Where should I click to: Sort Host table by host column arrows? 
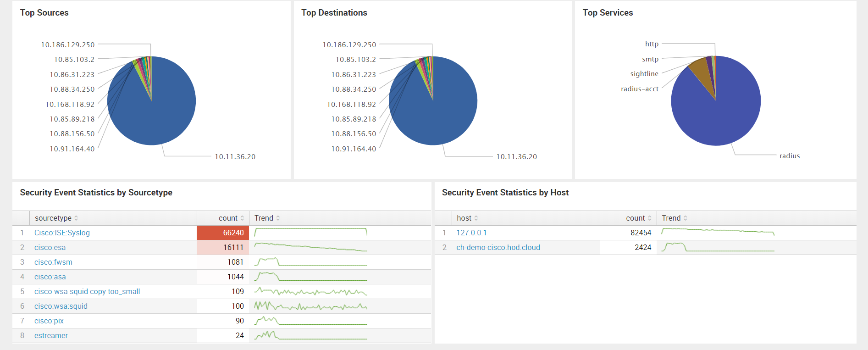tap(476, 218)
